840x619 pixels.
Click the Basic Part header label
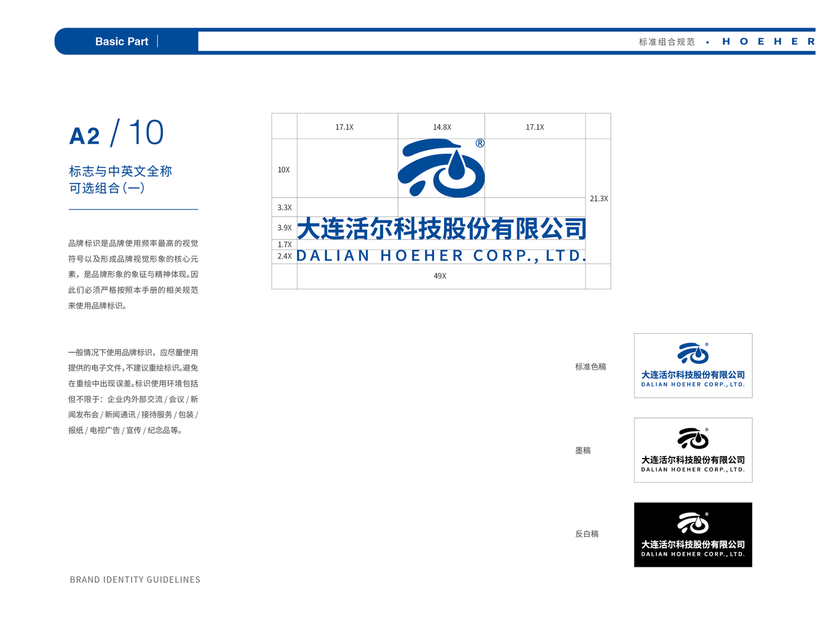point(122,42)
